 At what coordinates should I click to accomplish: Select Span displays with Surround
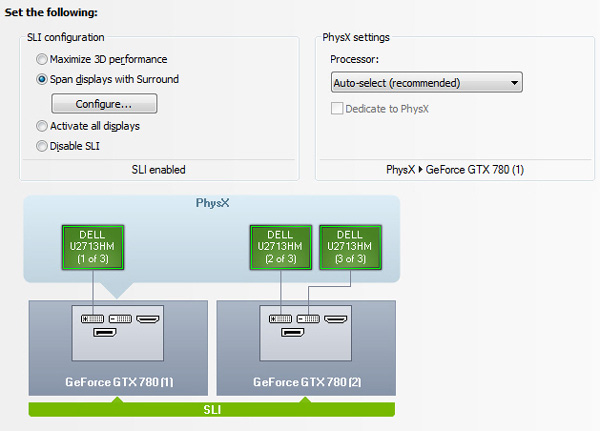click(42, 79)
